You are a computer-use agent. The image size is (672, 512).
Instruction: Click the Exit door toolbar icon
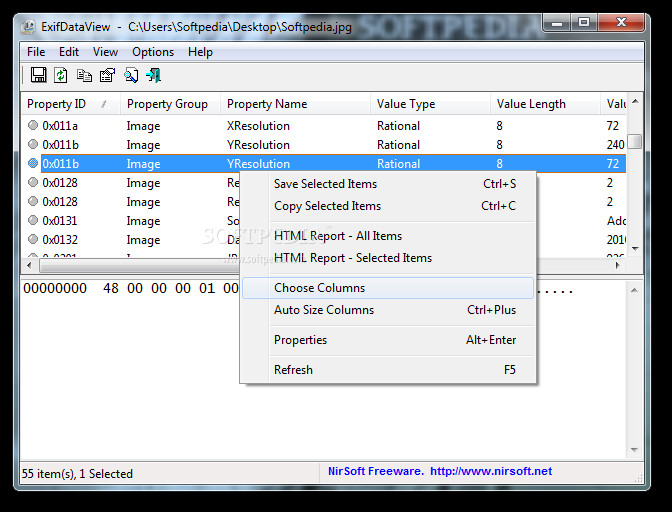153,75
